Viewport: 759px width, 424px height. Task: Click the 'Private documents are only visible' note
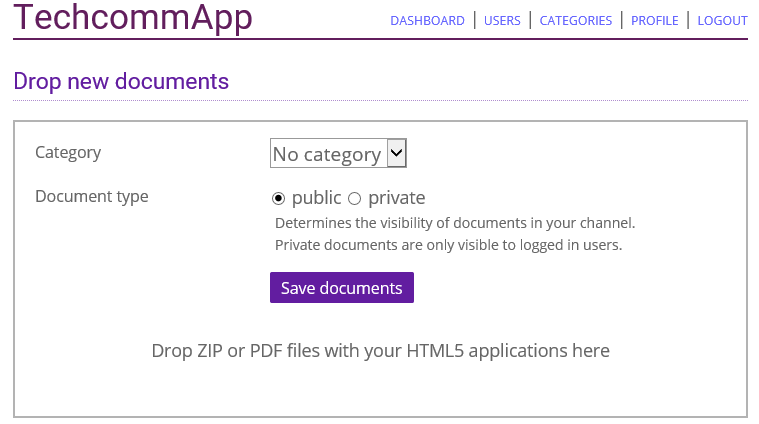coord(448,245)
